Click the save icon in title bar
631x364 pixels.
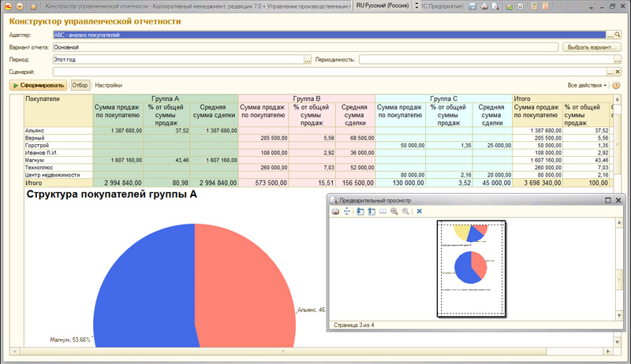[472, 6]
